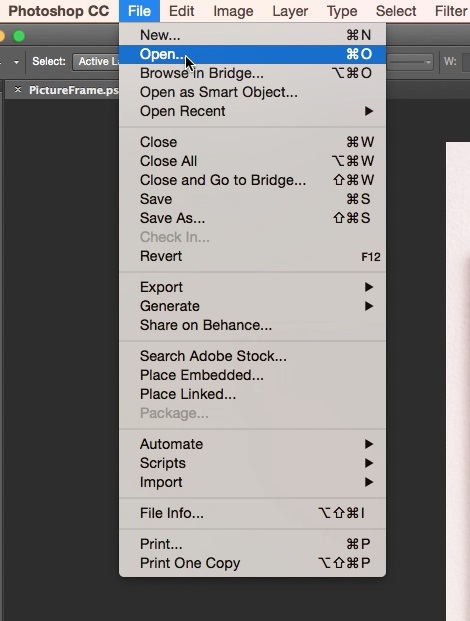470x621 pixels.
Task: Expand the Open Recent submenu
Action: click(x=252, y=111)
